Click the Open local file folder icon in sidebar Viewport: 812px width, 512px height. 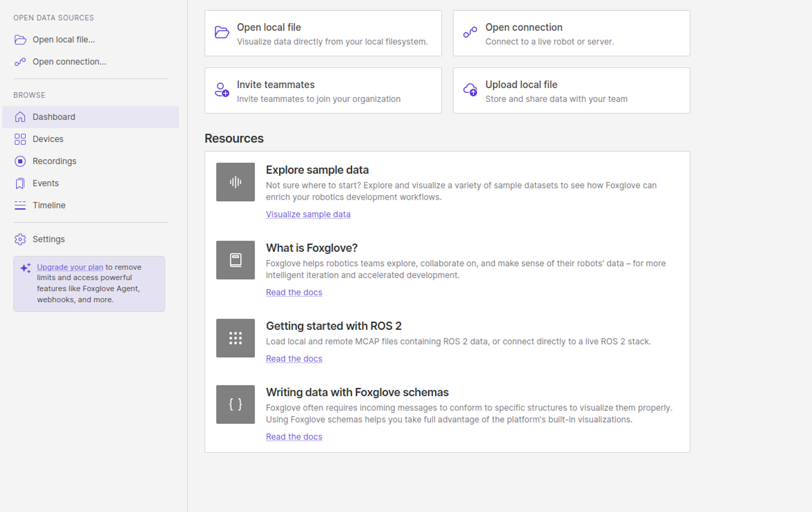pos(20,40)
